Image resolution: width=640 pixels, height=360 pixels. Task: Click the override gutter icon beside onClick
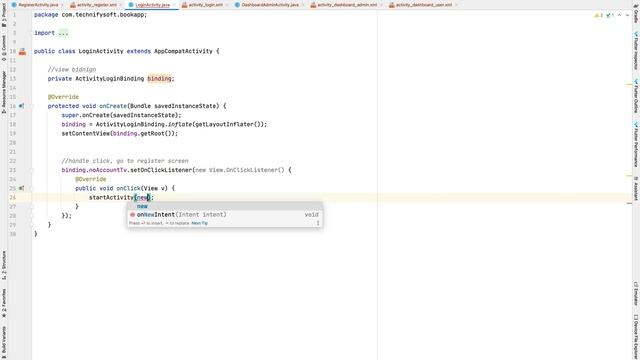22,188
